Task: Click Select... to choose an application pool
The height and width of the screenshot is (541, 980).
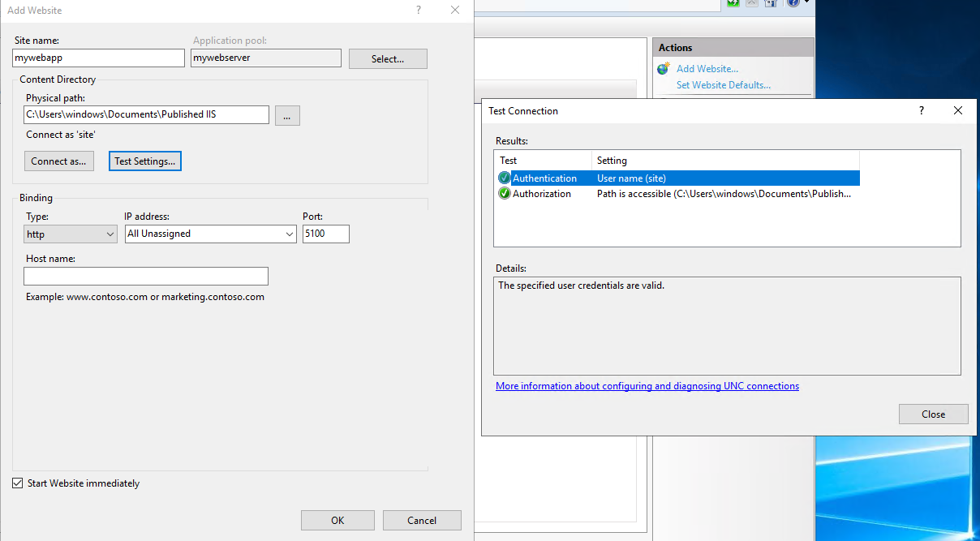Action: pyautogui.click(x=388, y=59)
